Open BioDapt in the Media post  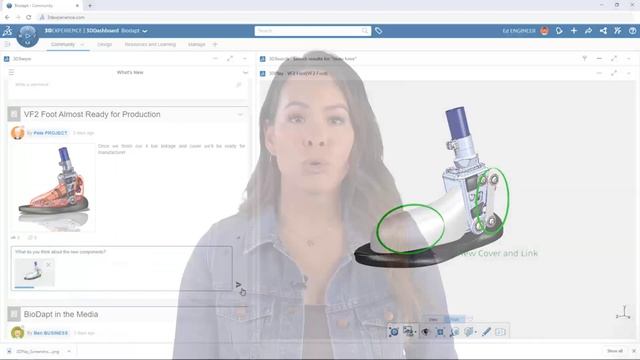click(61, 314)
